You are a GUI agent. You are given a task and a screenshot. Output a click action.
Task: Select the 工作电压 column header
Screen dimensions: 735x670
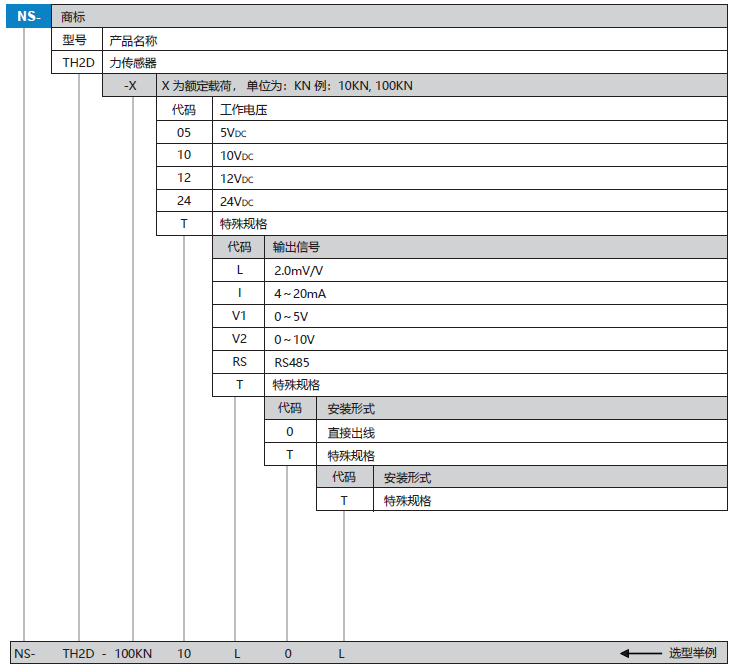pos(244,110)
